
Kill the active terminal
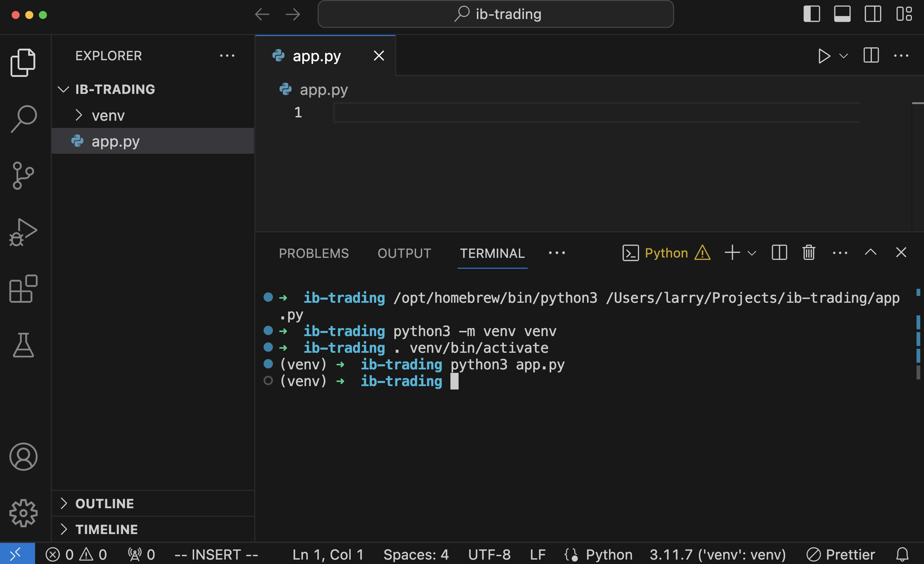pyautogui.click(x=809, y=253)
